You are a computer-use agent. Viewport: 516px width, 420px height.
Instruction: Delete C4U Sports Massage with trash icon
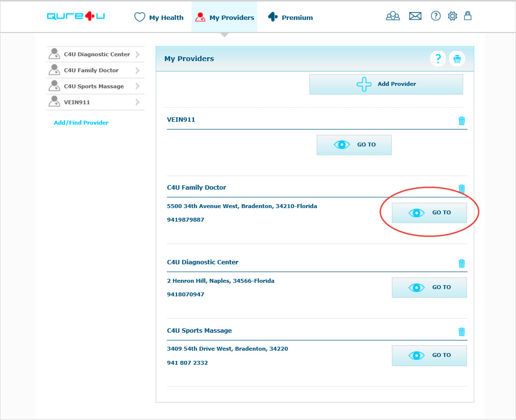pos(462,332)
